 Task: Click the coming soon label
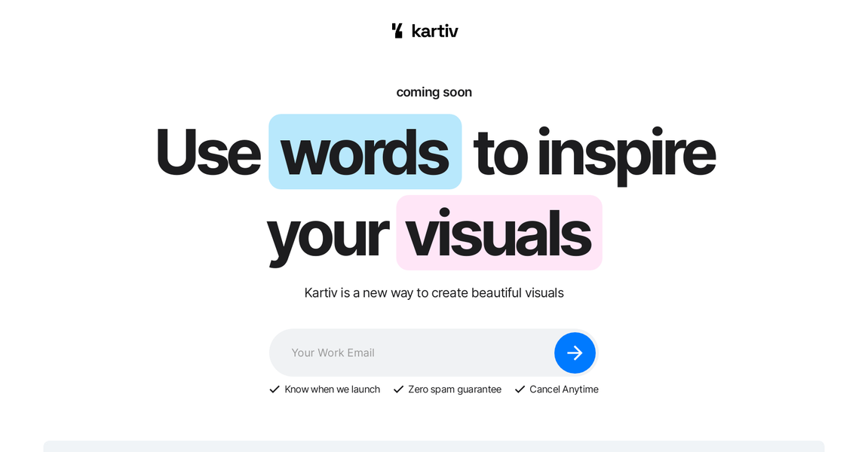click(x=434, y=91)
